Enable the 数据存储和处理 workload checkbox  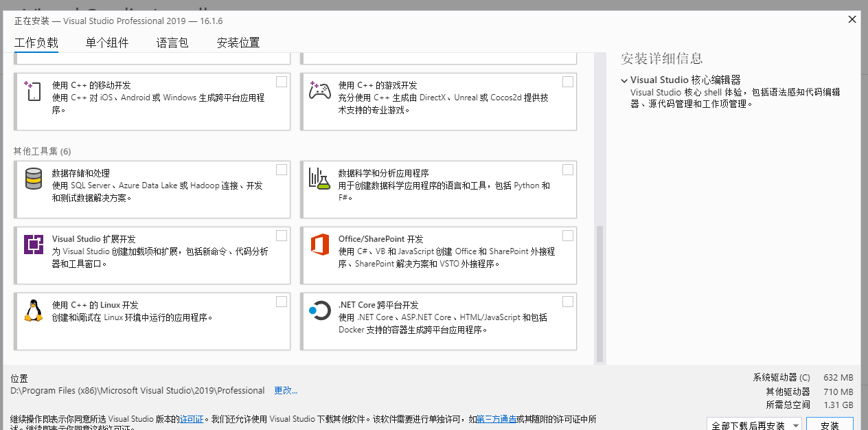click(x=282, y=170)
